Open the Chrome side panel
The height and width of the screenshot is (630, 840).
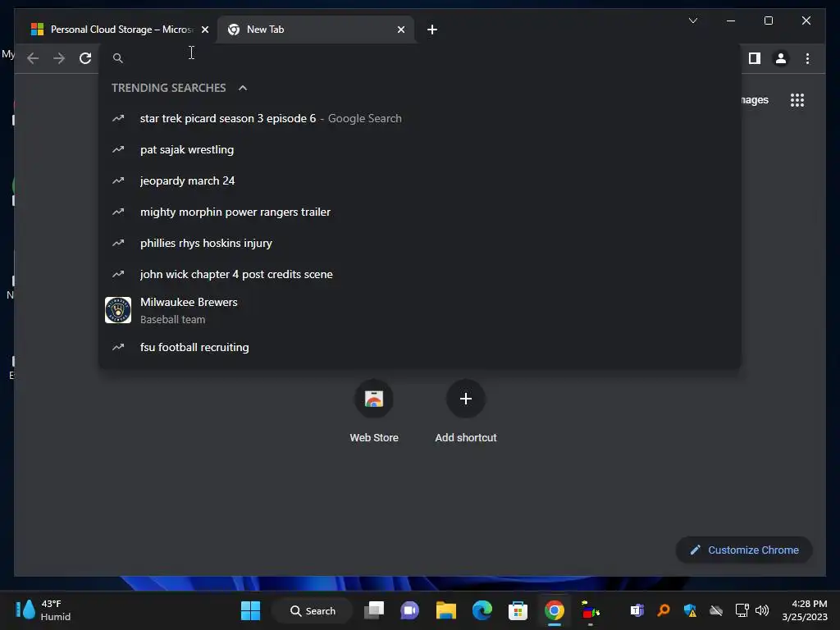pos(755,58)
